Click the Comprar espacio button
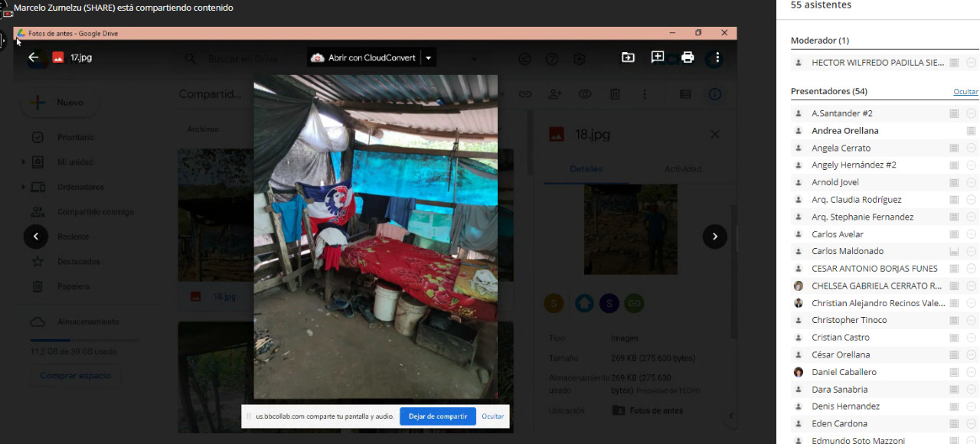This screenshot has height=444, width=980. pos(75,376)
